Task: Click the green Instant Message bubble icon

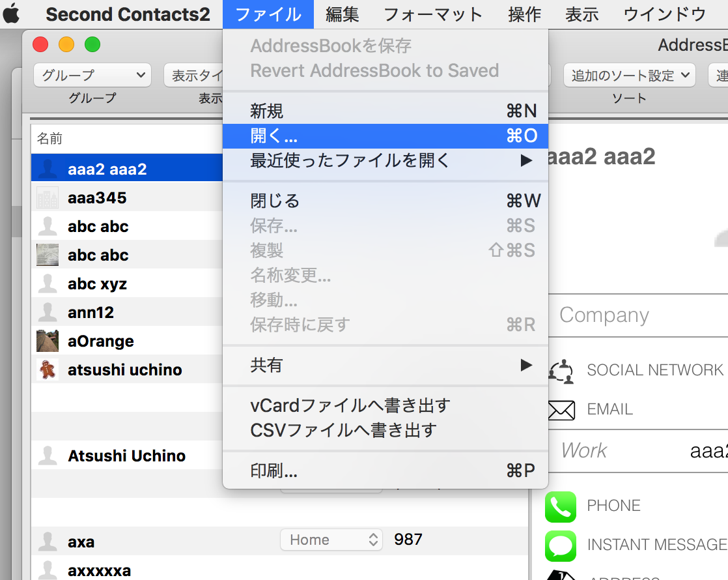Action: coord(561,545)
